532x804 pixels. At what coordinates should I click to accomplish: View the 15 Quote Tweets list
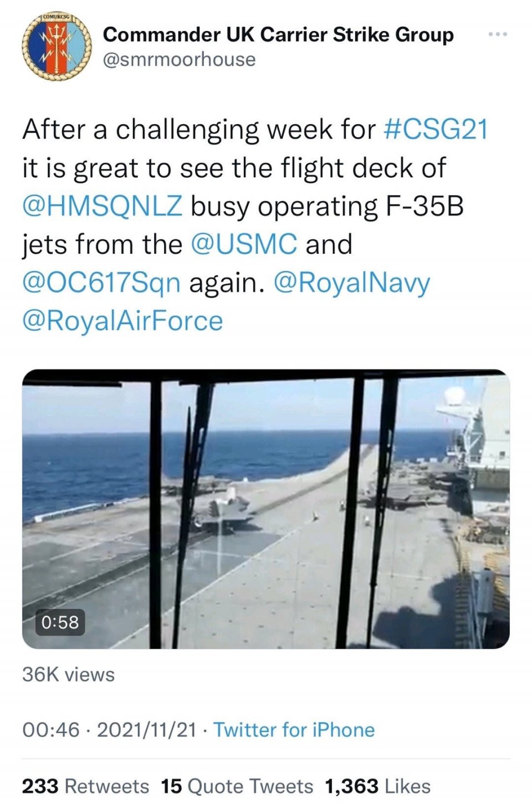click(x=237, y=786)
